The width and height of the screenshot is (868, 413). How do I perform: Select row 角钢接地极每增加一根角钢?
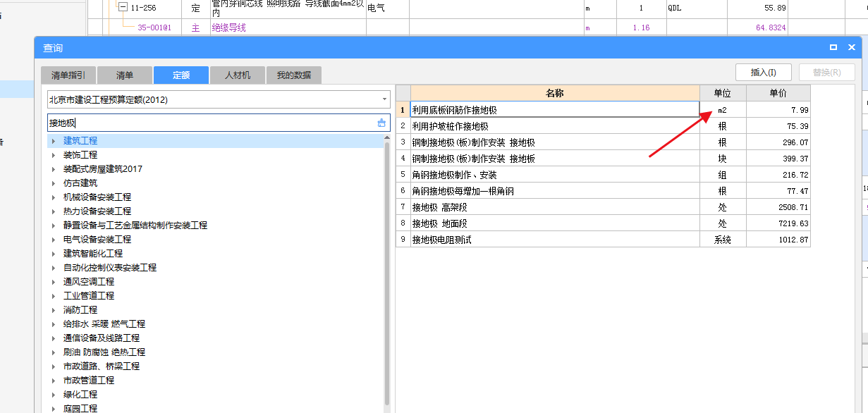(x=555, y=191)
